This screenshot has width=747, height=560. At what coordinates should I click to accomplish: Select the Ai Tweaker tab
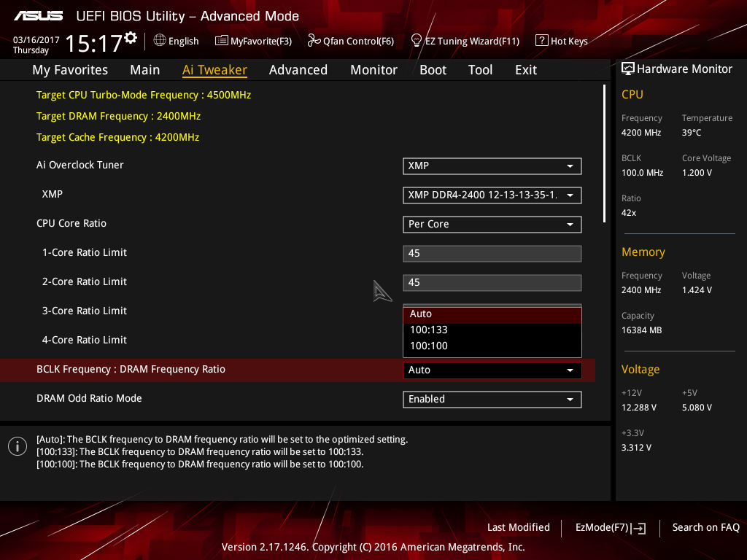[x=215, y=70]
